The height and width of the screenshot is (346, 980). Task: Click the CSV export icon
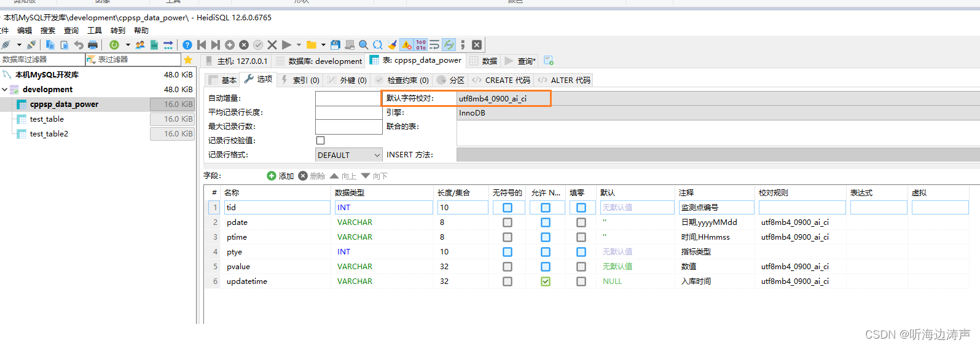pos(154,45)
